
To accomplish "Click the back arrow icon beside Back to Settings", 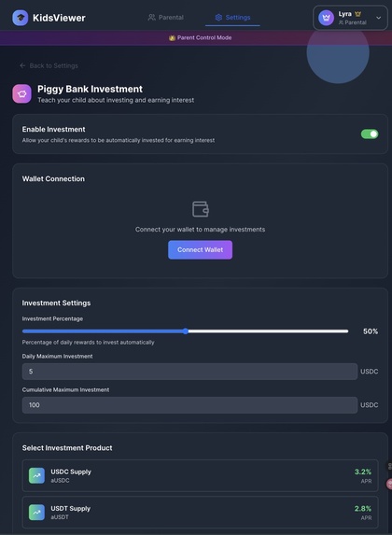I will pos(22,65).
